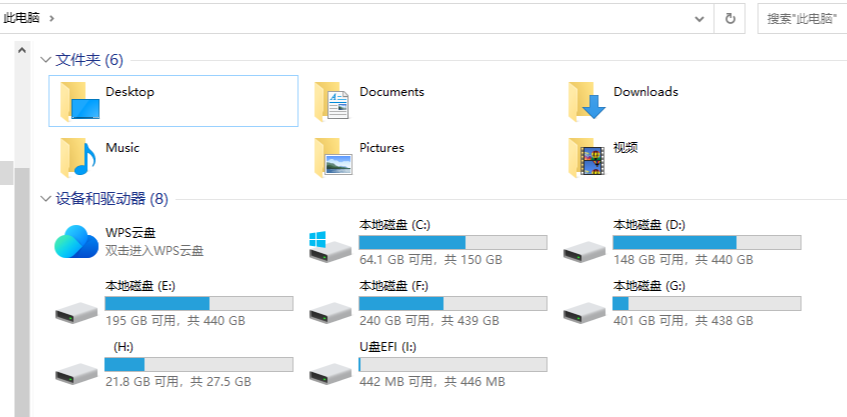This screenshot has height=417, width=847.
Task: Select the 设备和驱动器 (8) header text
Action: (x=112, y=199)
